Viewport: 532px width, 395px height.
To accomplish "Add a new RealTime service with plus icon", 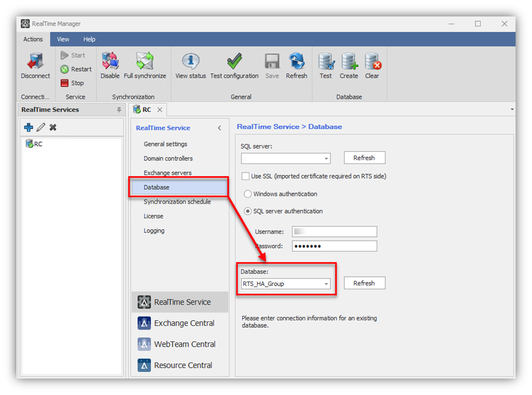I will (29, 127).
